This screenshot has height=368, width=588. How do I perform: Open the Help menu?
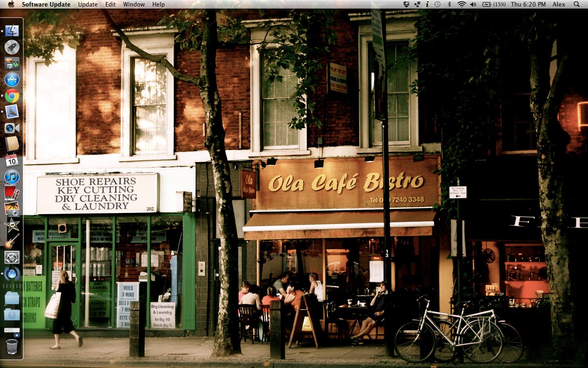click(x=158, y=4)
